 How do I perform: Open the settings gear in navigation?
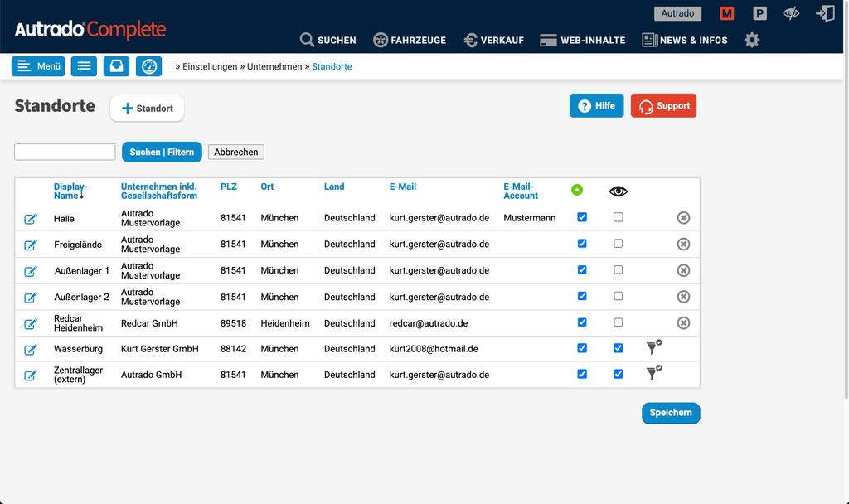[x=751, y=40]
